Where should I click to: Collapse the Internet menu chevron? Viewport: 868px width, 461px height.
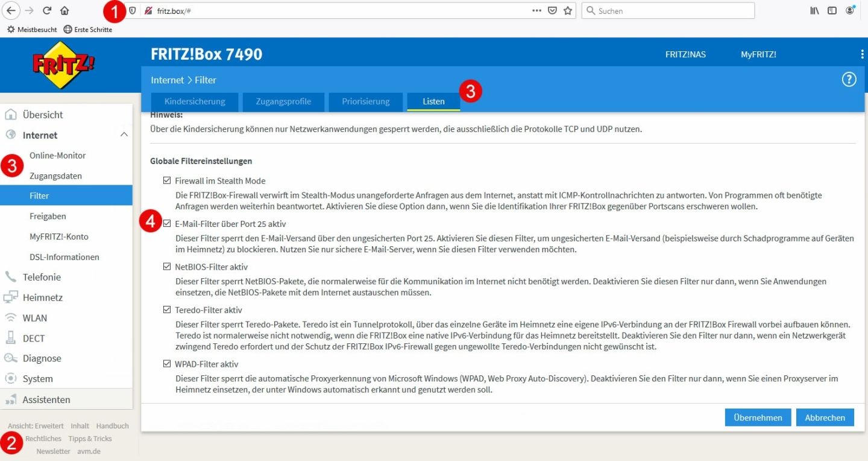(x=124, y=135)
